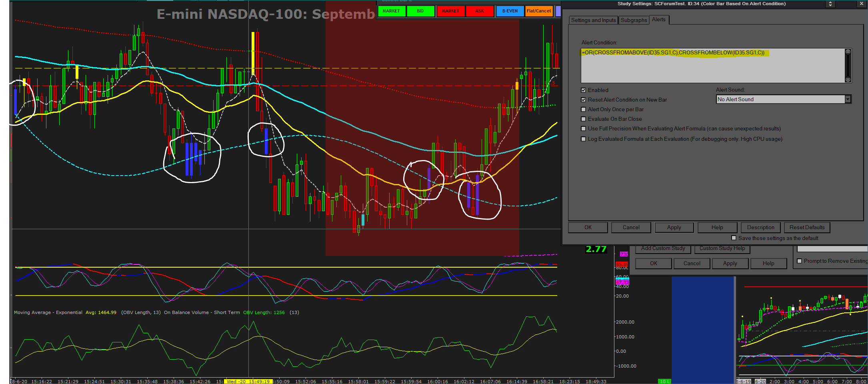Click inside the Alert Condition formula field
Screen dimensions: 868x384
(713, 66)
